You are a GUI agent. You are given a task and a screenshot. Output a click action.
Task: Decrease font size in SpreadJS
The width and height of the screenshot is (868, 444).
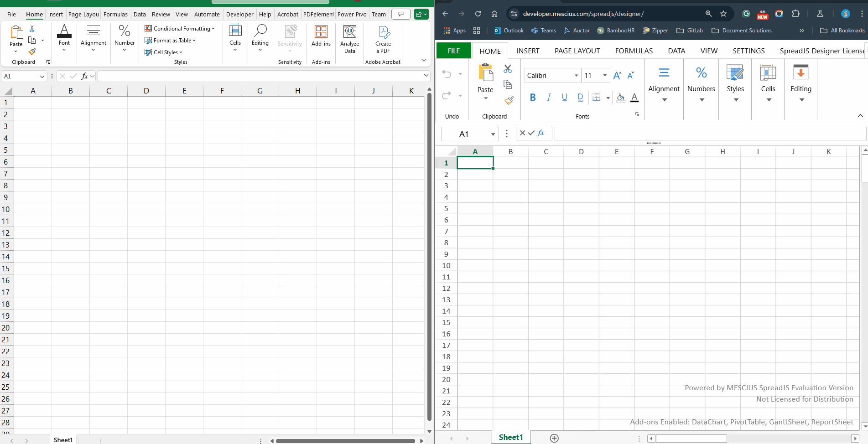(631, 76)
